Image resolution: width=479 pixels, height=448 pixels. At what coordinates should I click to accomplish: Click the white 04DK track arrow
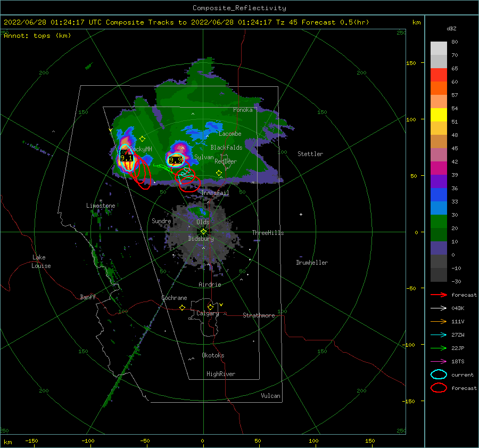point(439,308)
